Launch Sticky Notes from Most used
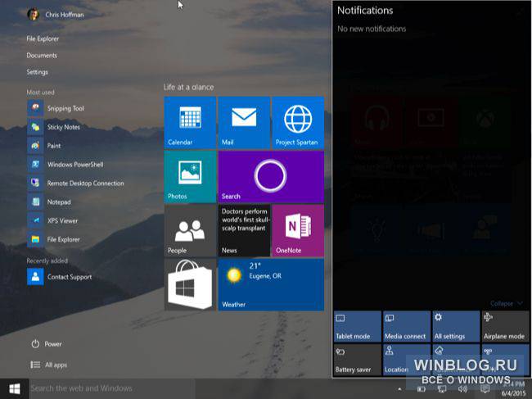Screen dimensions: 532x399 point(54,127)
